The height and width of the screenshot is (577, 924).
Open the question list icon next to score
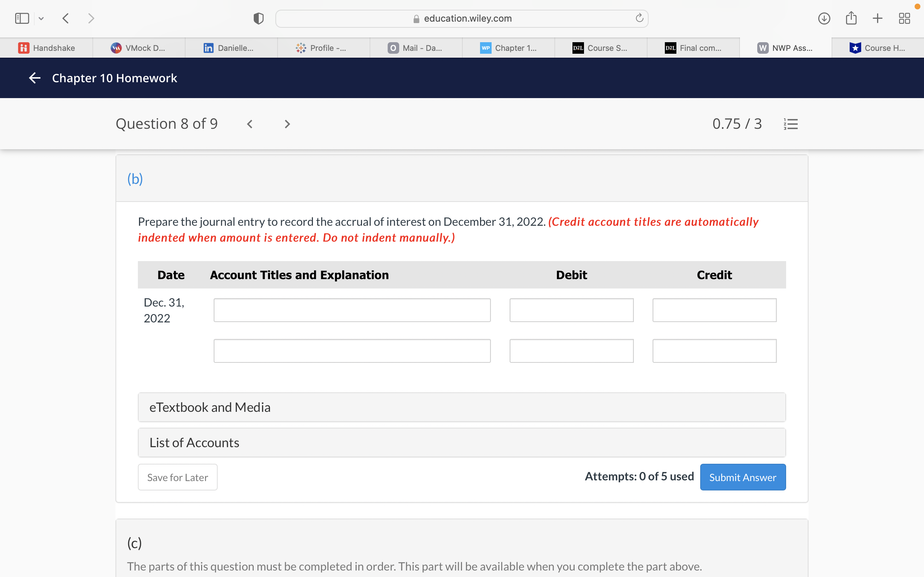790,124
